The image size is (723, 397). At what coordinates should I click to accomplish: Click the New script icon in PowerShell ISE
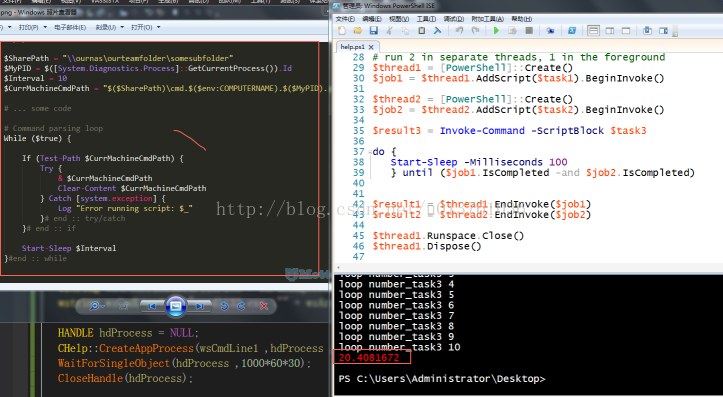(342, 30)
